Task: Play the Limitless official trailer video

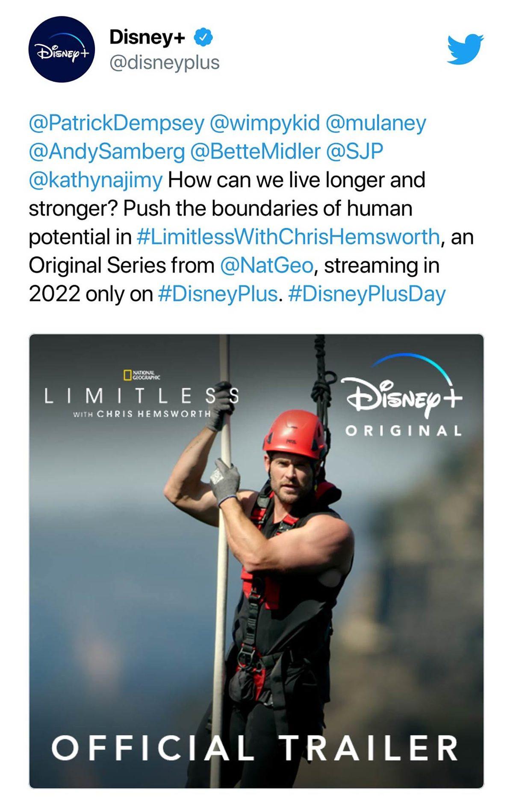Action: [256, 560]
